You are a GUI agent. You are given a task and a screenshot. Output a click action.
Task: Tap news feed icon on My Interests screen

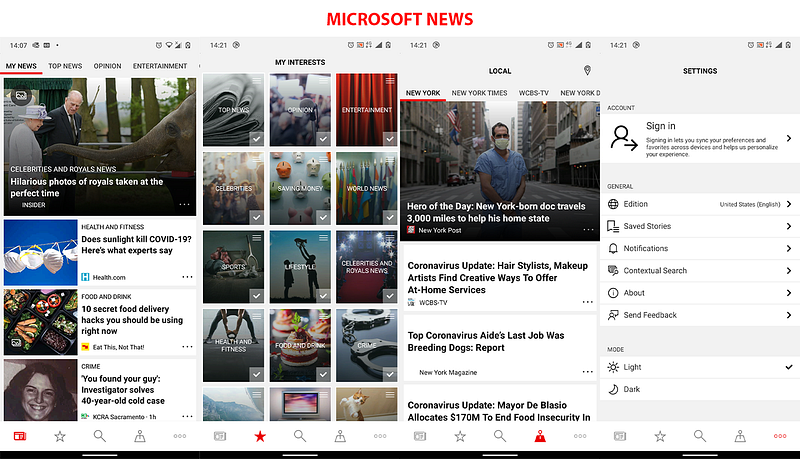pyautogui.click(x=220, y=436)
